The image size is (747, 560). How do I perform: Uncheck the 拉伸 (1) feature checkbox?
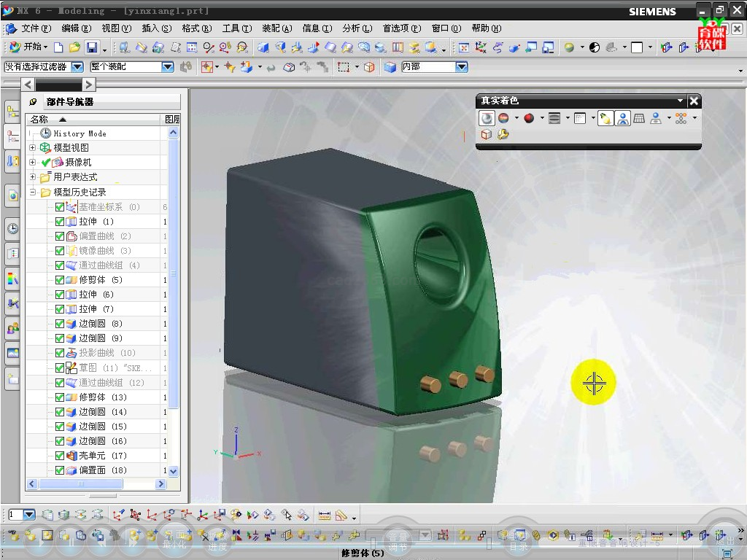tap(60, 222)
